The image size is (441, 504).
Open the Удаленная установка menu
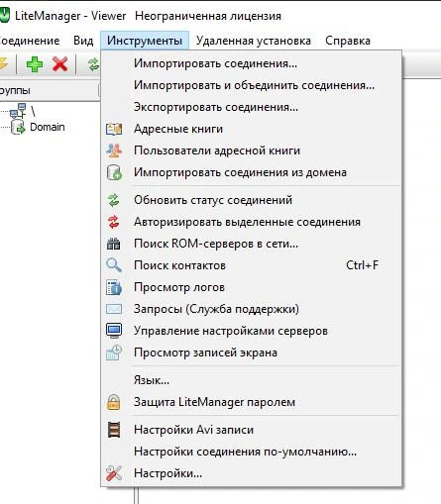tap(254, 41)
